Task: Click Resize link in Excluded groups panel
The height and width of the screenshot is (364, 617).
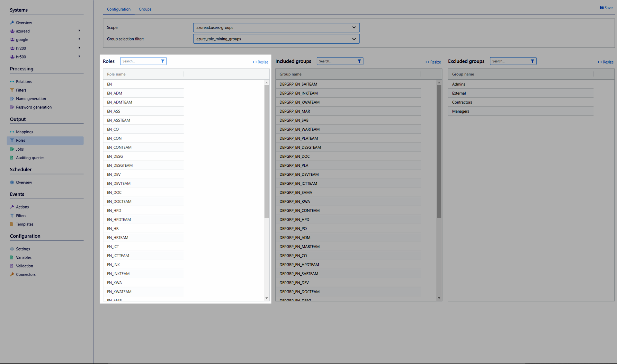Action: [x=605, y=62]
